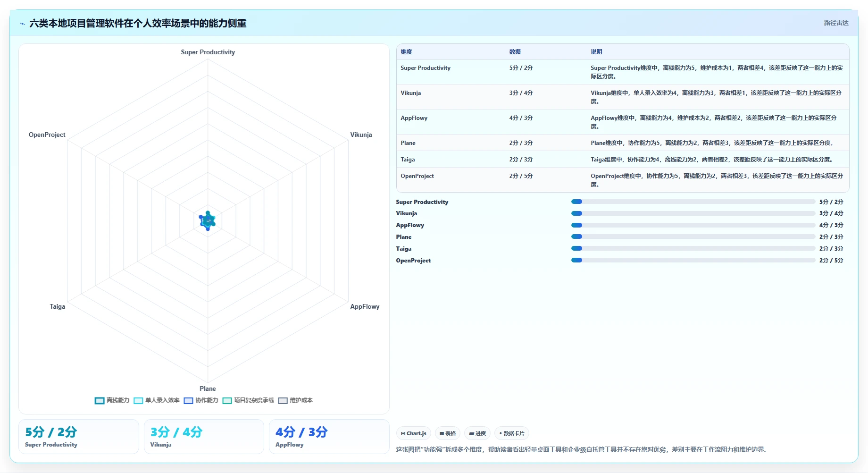Open the Super Productivity 5分 / 2分 card
This screenshot has width=868, height=473.
(x=79, y=437)
